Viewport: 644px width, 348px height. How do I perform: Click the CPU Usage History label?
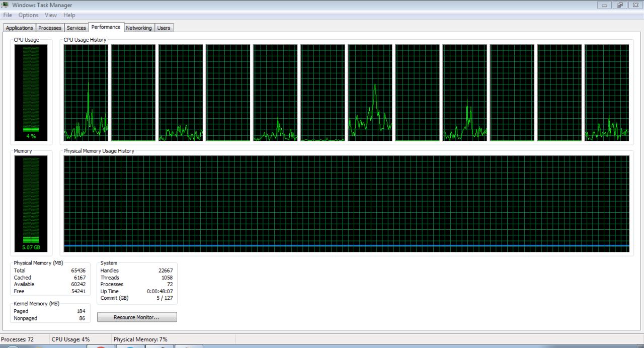tap(85, 40)
